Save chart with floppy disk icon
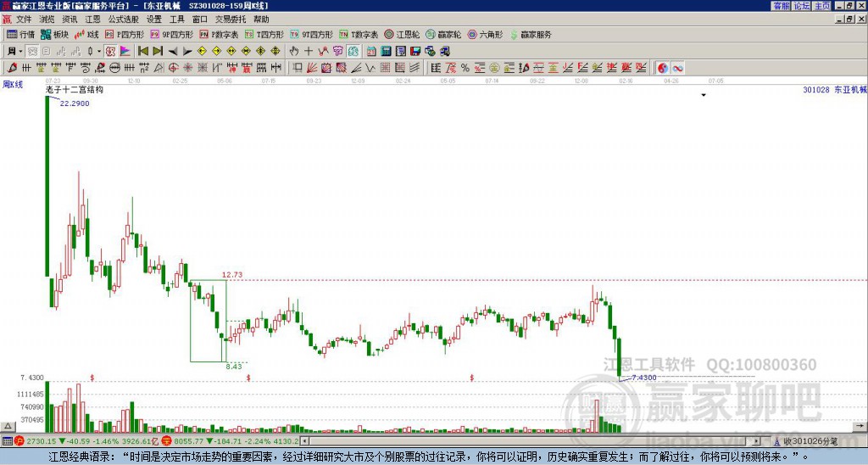868x465 pixels. click(415, 51)
